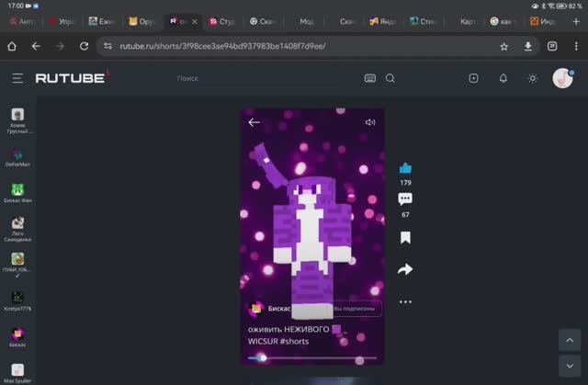Click the magnifying glass search icon
588x385 pixels.
coord(390,78)
